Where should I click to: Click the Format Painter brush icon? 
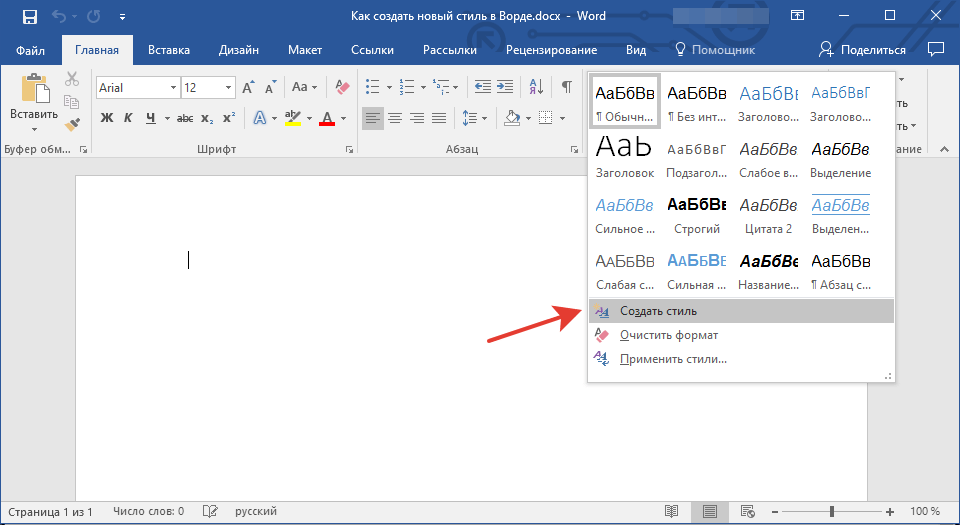tap(71, 124)
